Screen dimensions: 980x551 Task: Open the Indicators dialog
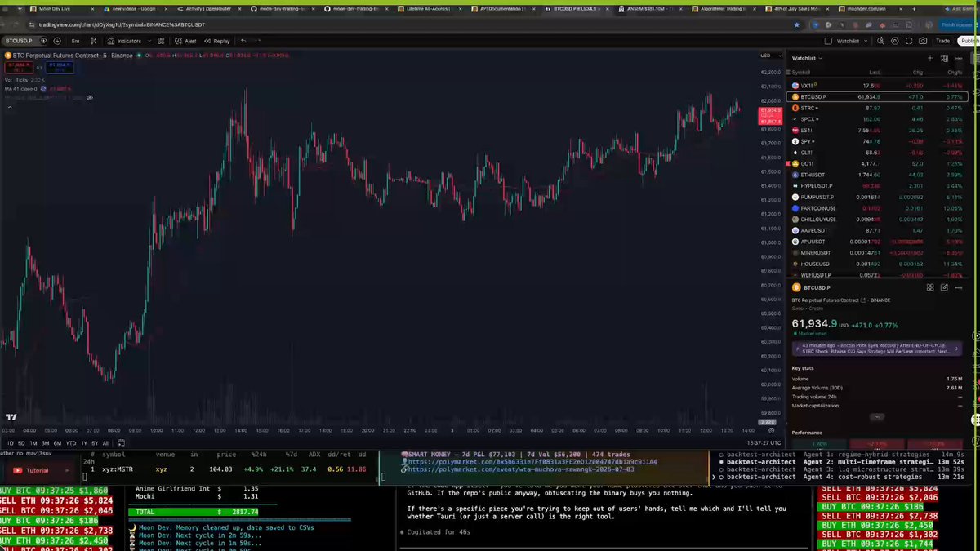[125, 40]
